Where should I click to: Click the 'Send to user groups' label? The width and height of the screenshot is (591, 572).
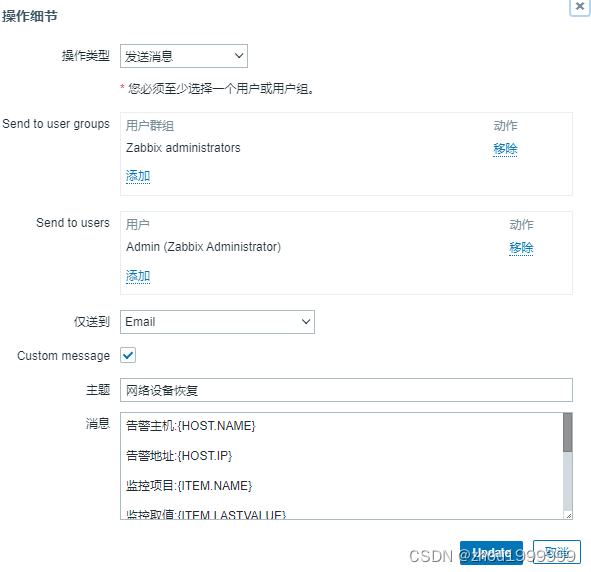[x=56, y=124]
